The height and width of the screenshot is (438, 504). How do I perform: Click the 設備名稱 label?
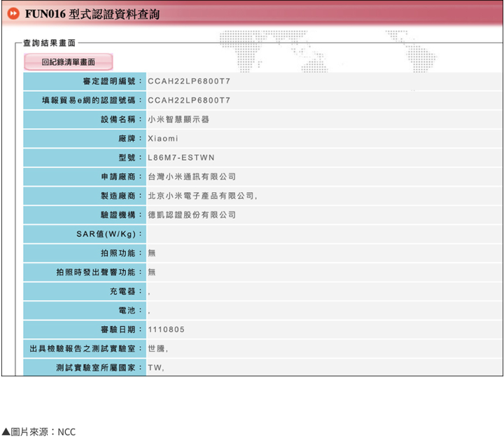tap(121, 119)
